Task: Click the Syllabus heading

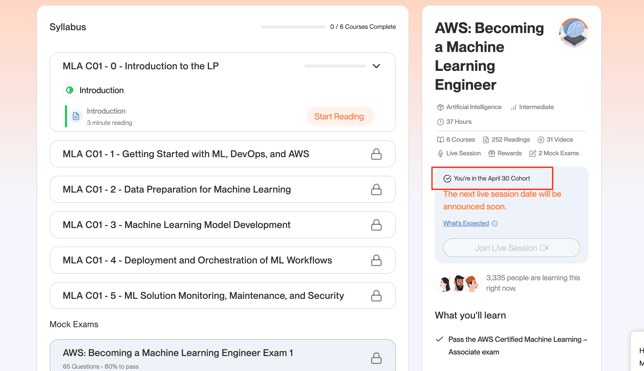Action: point(68,27)
